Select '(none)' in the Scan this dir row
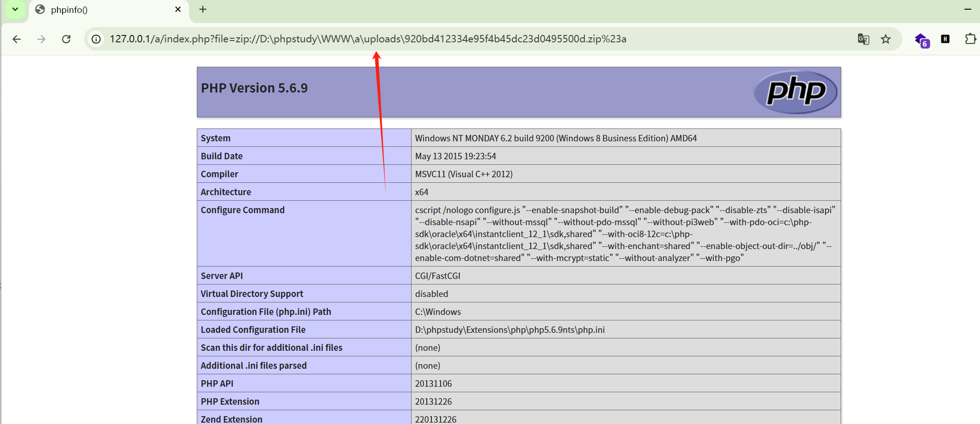The width and height of the screenshot is (980, 424). (428, 348)
